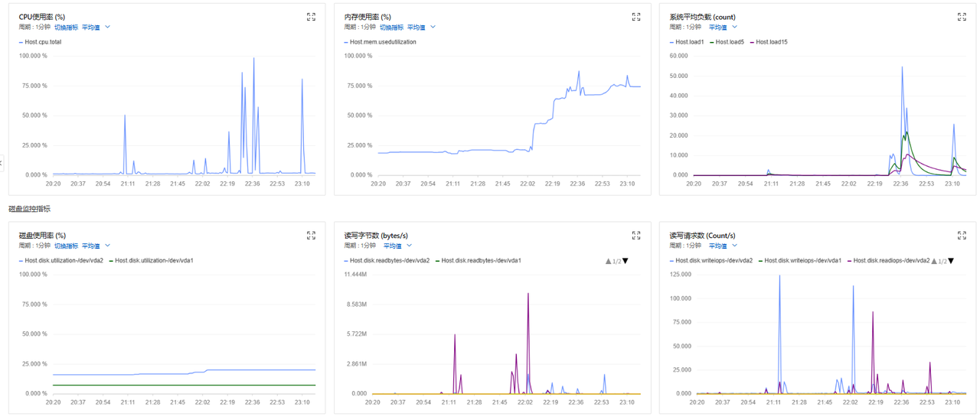Enlarge the 读写请求数 chart with fullscreen icon
This screenshot has width=980, height=420.
click(962, 236)
